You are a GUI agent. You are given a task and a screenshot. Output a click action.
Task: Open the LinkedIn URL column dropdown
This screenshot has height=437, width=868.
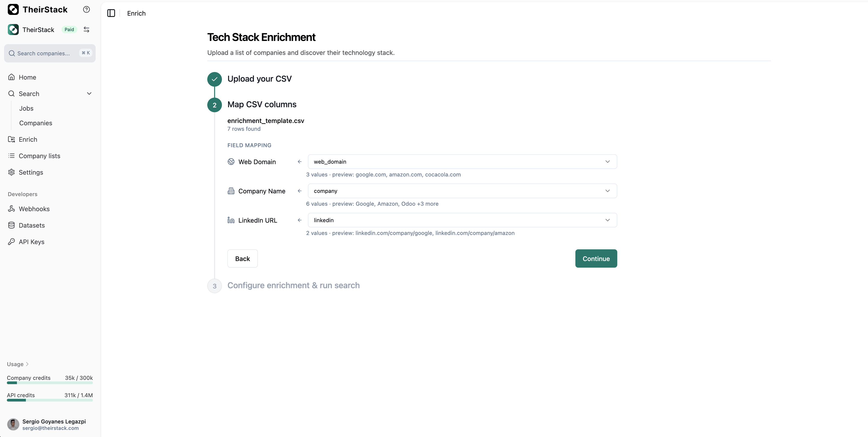462,220
